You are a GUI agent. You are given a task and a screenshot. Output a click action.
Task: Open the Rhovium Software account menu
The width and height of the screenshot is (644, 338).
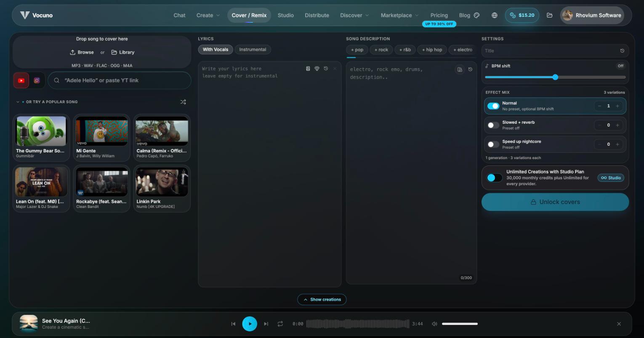592,15
